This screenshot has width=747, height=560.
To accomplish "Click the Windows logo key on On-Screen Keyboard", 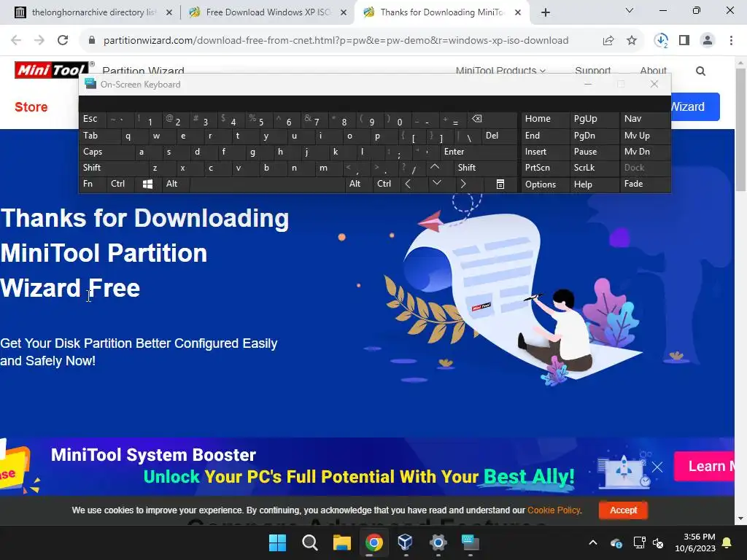I will pyautogui.click(x=147, y=184).
